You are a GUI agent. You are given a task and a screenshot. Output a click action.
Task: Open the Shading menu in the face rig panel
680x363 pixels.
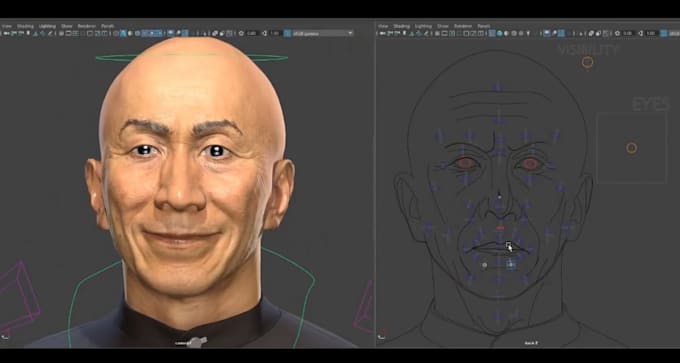[x=402, y=26]
